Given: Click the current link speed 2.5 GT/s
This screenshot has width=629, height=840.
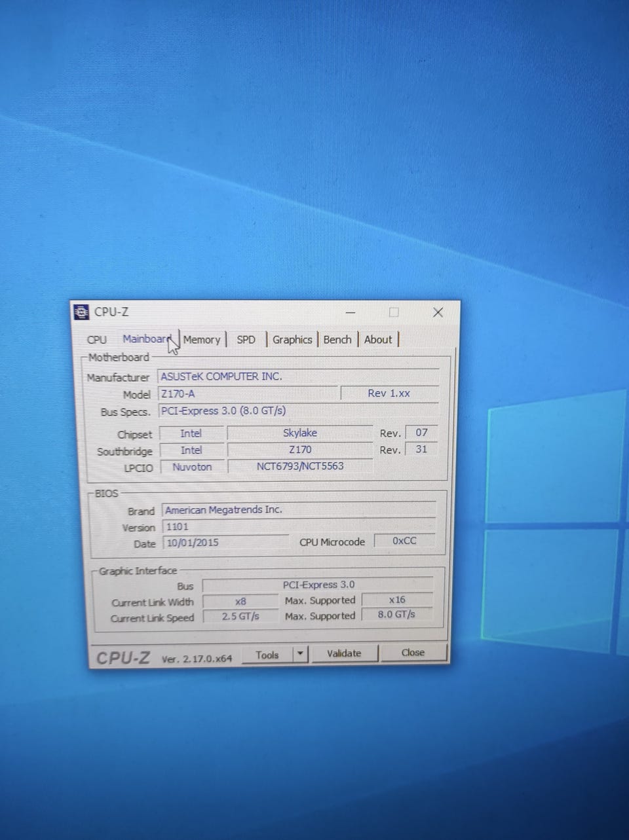Looking at the screenshot, I should (240, 617).
